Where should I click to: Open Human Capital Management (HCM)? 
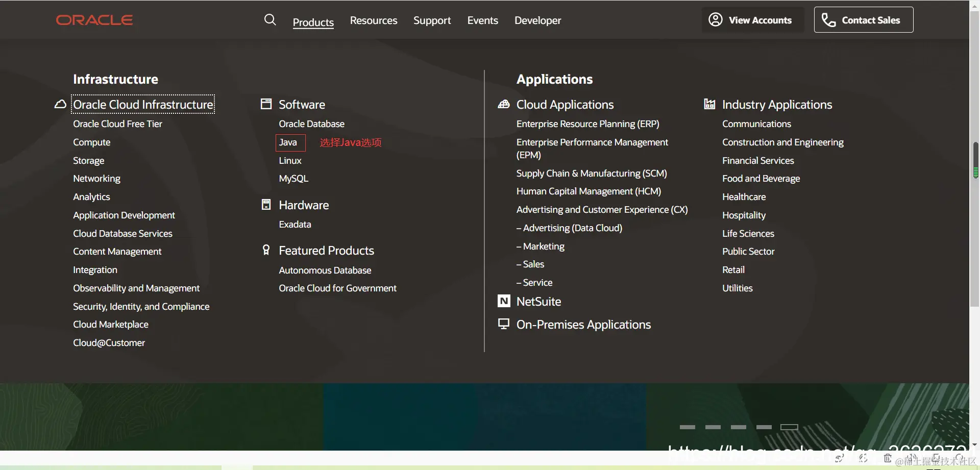[589, 191]
